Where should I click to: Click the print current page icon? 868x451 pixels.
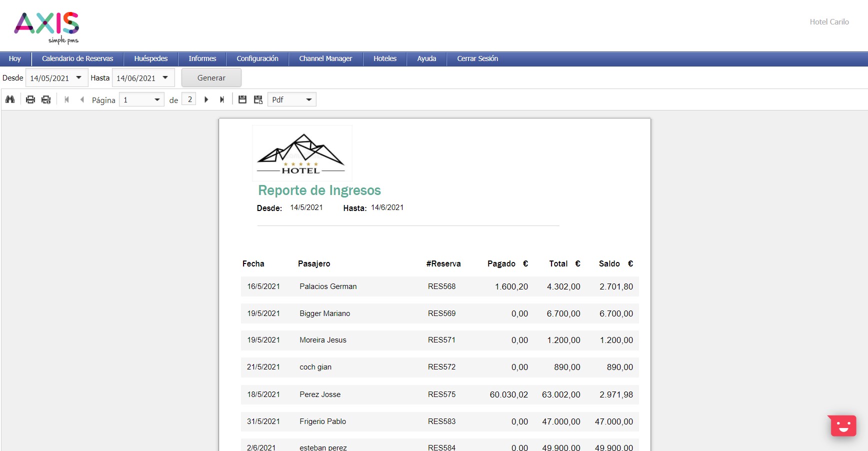pos(46,99)
